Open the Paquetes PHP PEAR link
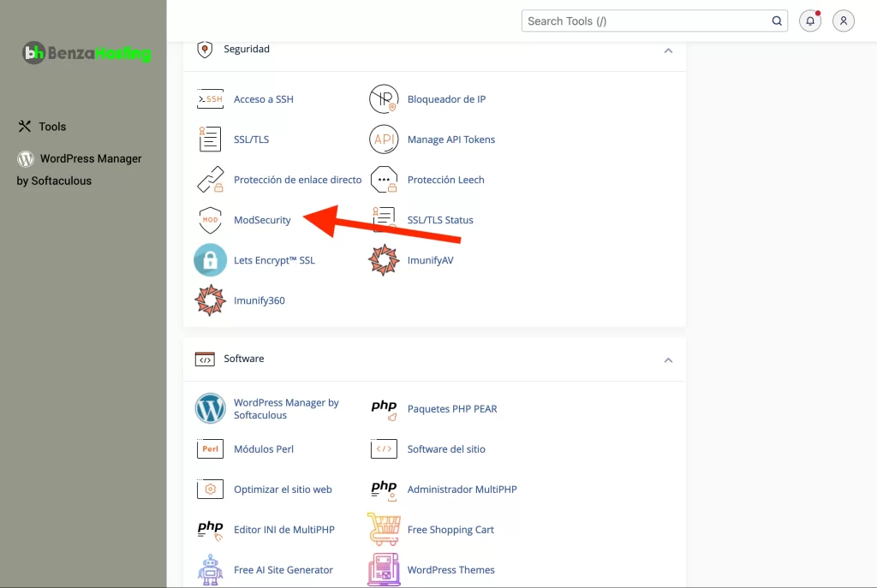The width and height of the screenshot is (877, 588). point(452,408)
